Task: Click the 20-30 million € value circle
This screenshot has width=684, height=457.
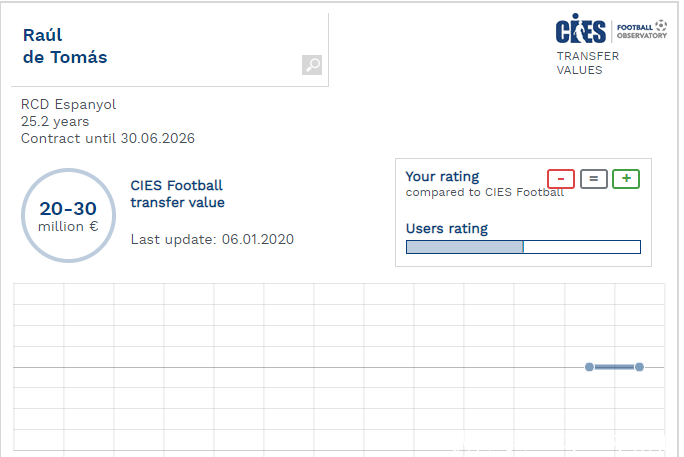Action: [x=68, y=215]
